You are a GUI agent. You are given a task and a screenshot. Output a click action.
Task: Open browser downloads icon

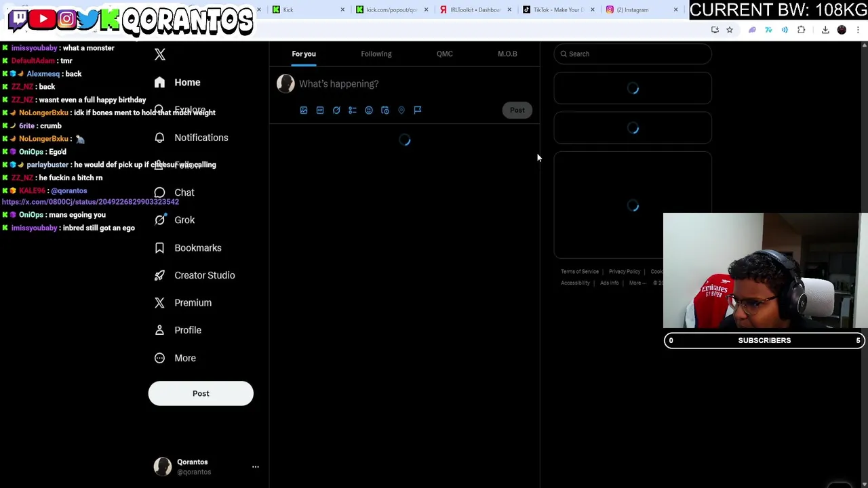(x=825, y=30)
